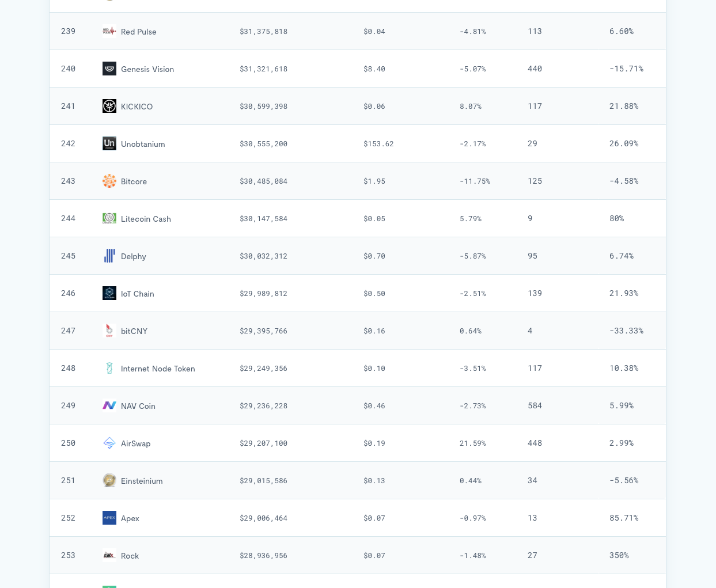The image size is (716, 588).
Task: Click the AirSwap logo icon
Action: [109, 443]
